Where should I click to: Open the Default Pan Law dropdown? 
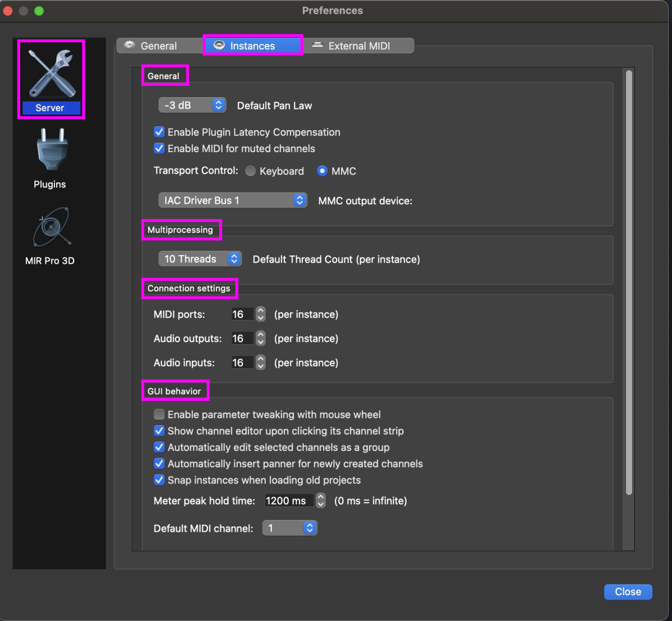click(x=192, y=106)
